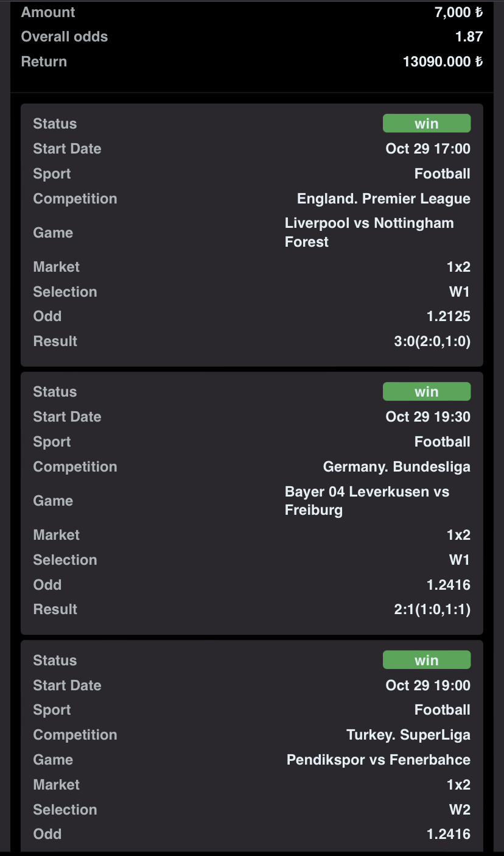Screen dimensions: 504x856
Task: Select the Bayer 04 Leverkusen vs Freiburg text
Action: pyautogui.click(x=366, y=500)
